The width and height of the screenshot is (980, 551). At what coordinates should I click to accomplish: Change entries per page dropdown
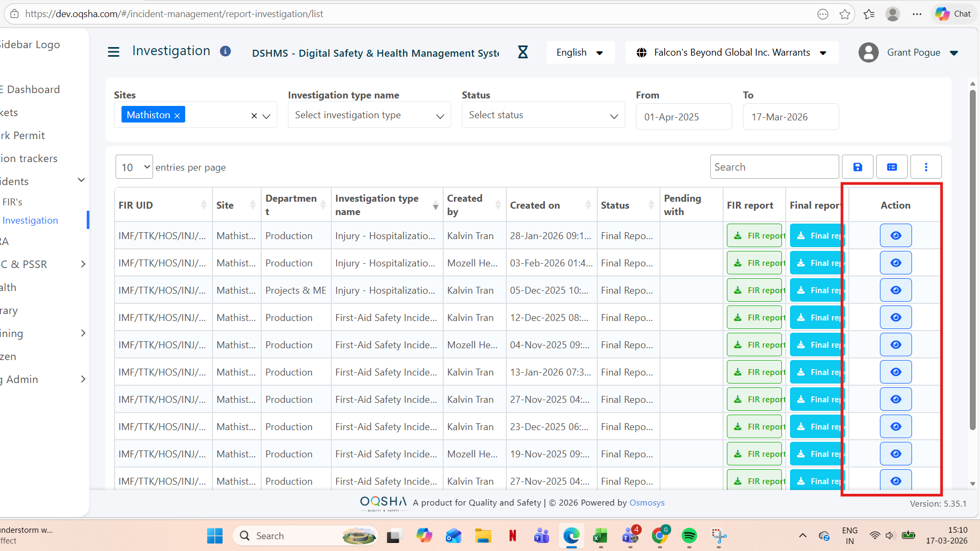[134, 167]
